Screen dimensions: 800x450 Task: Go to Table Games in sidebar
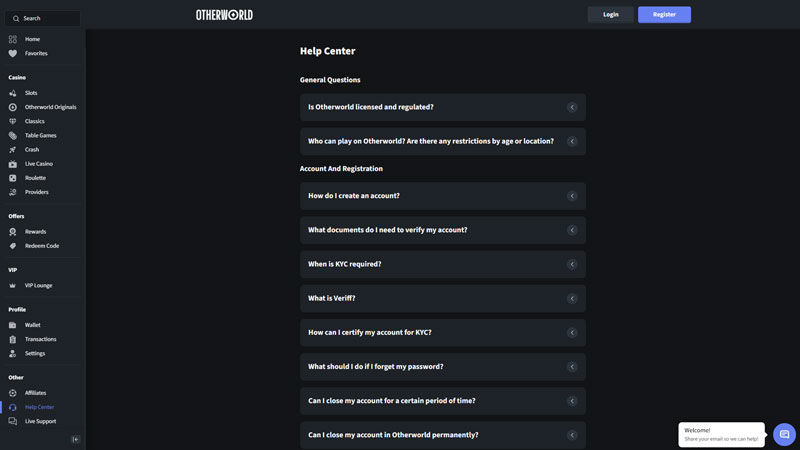point(40,135)
